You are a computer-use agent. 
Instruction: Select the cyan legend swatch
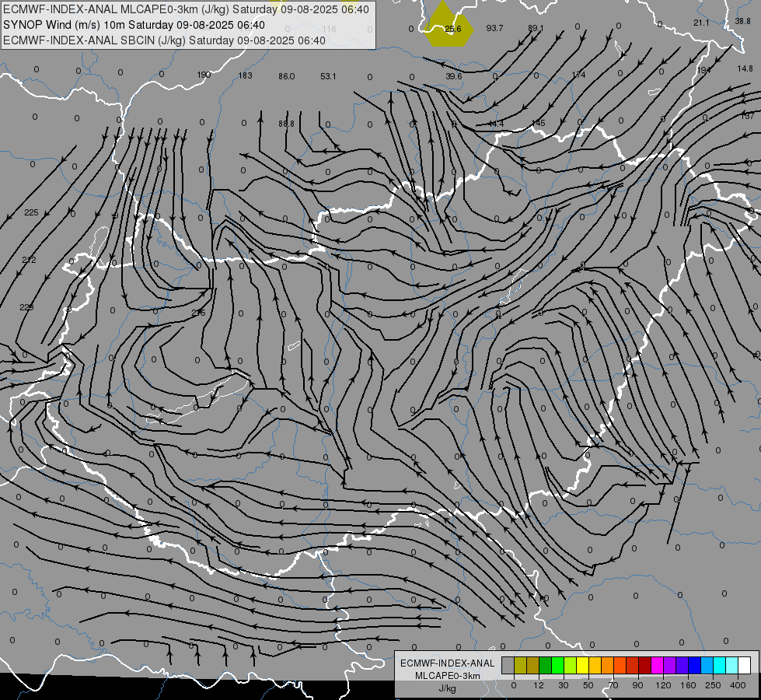[721, 665]
